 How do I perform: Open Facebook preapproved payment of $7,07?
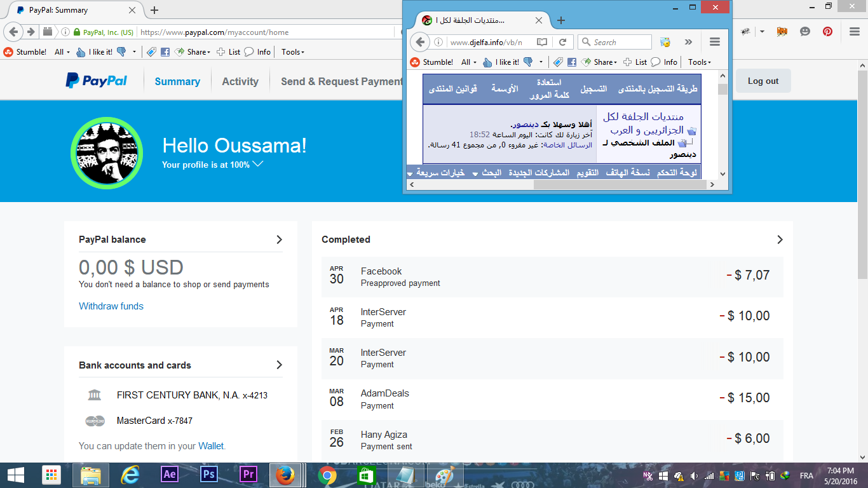tap(552, 276)
